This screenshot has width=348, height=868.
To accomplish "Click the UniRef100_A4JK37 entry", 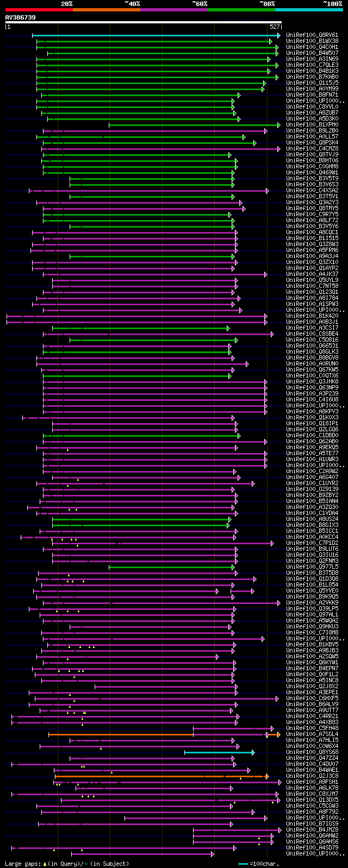I will tap(312, 274).
